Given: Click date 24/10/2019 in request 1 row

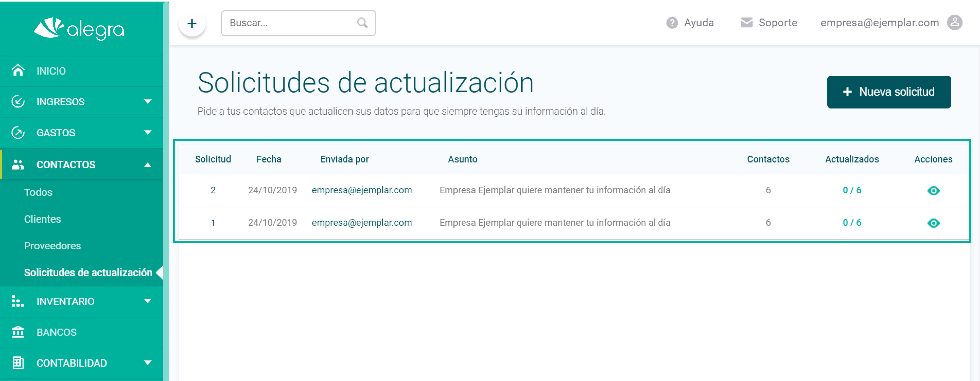Looking at the screenshot, I should click(x=272, y=223).
